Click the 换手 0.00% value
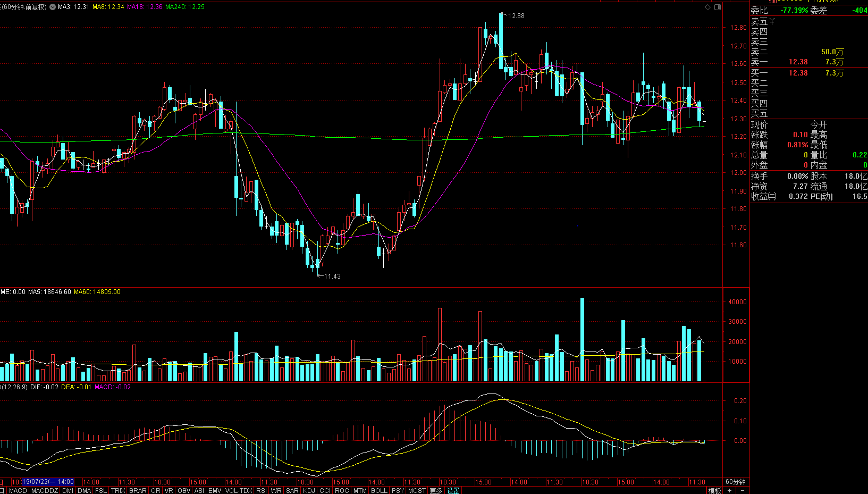 tap(798, 176)
